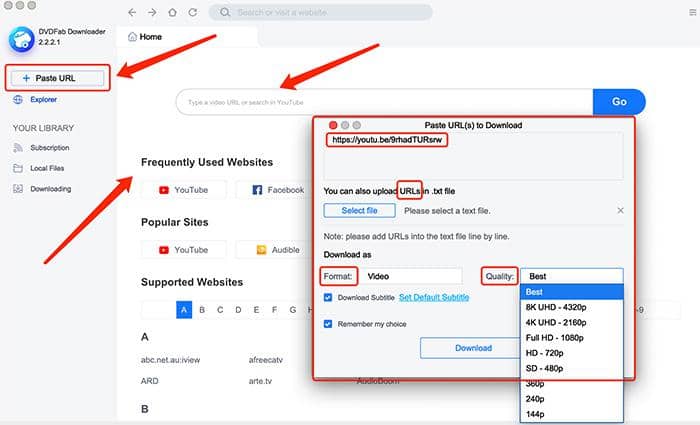This screenshot has width=700, height=425.
Task: Click the Paste URL button
Action: pyautogui.click(x=57, y=78)
